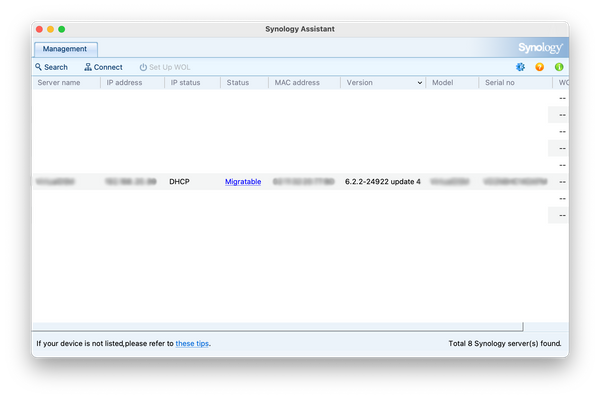Image resolution: width=600 pixels, height=399 pixels.
Task: Sort by IP address column header
Action: click(132, 83)
